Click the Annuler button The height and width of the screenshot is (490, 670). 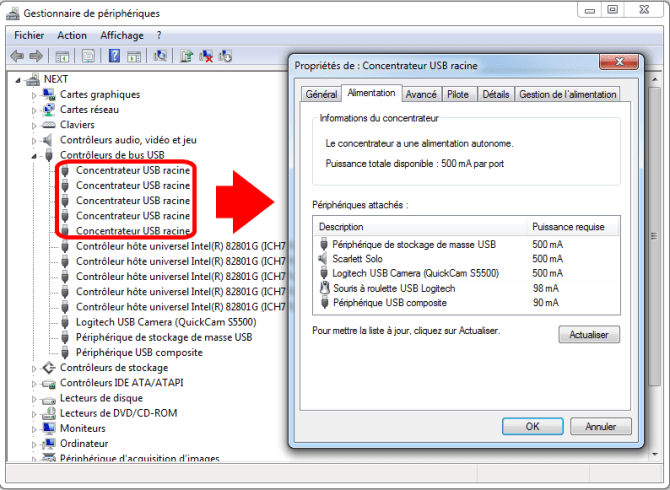tap(600, 426)
